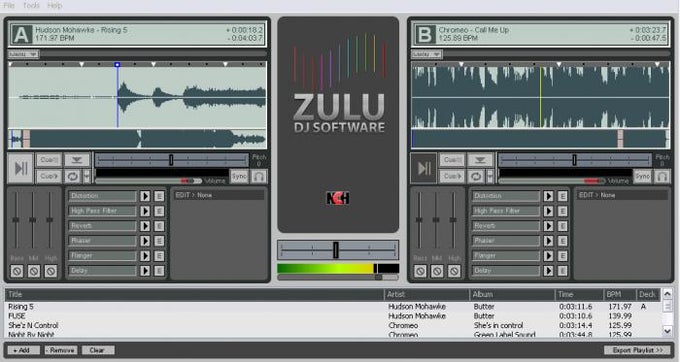
Task: Click deck B pitch slider handle
Action: 574,160
